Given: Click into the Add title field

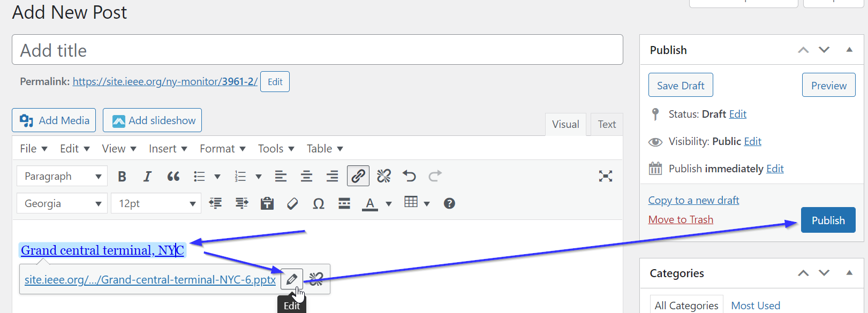Looking at the screenshot, I should point(317,50).
